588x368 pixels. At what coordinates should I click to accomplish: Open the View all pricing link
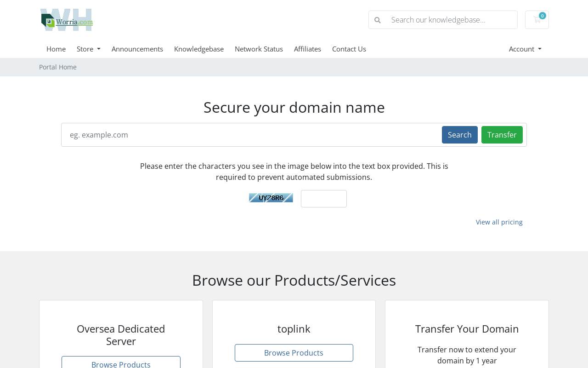(x=499, y=222)
